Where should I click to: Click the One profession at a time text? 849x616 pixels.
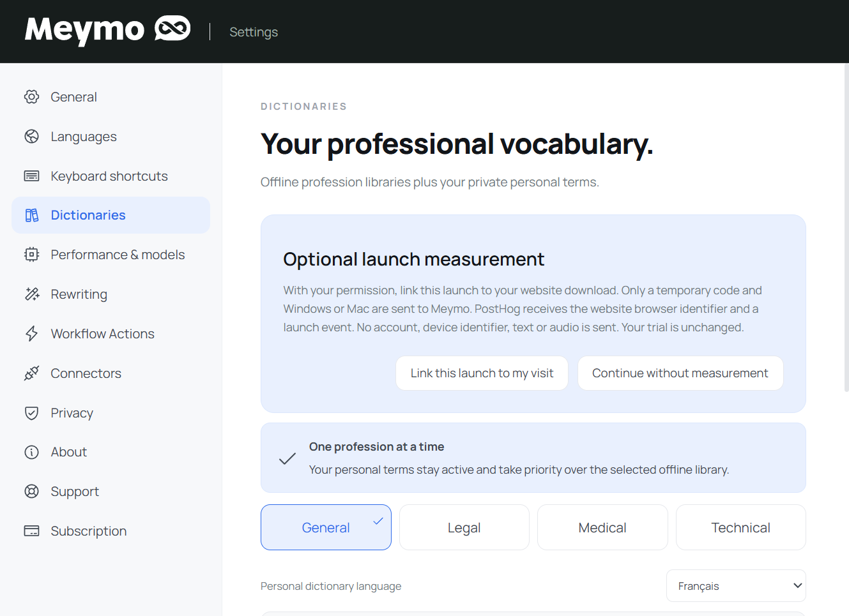tap(376, 447)
